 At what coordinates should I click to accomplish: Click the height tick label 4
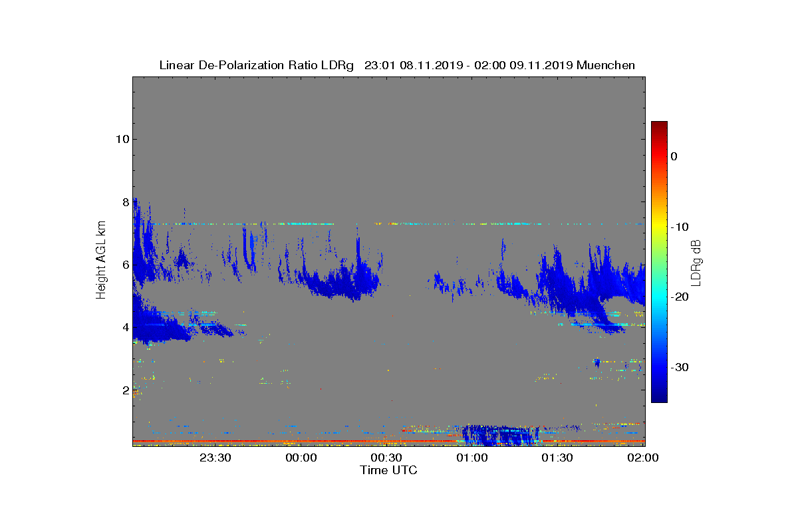(x=124, y=327)
